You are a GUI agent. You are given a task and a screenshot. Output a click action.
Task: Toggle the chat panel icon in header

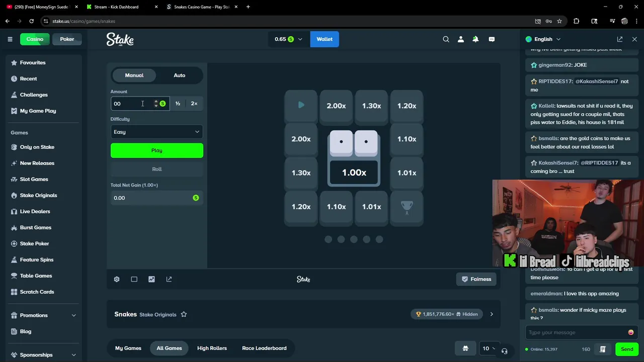coord(492,39)
